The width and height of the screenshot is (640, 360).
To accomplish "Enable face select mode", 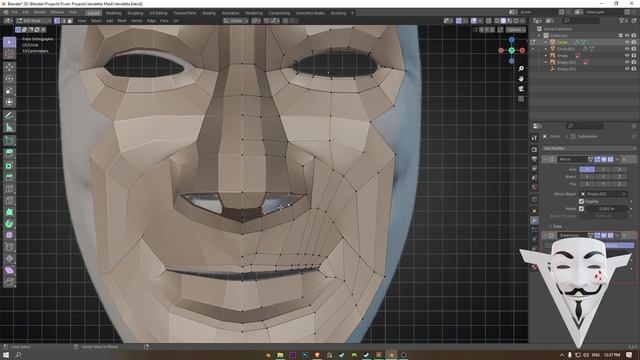I will click(70, 20).
